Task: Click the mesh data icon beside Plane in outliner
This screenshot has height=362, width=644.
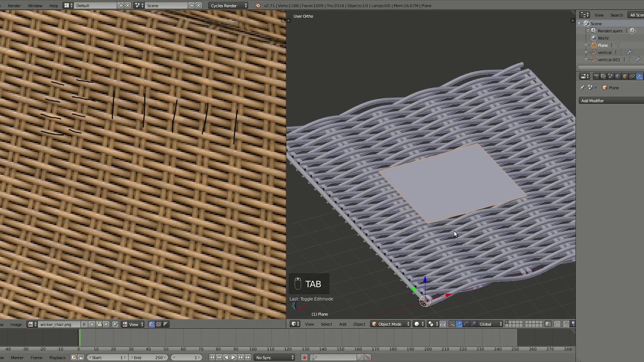Action: pos(618,45)
